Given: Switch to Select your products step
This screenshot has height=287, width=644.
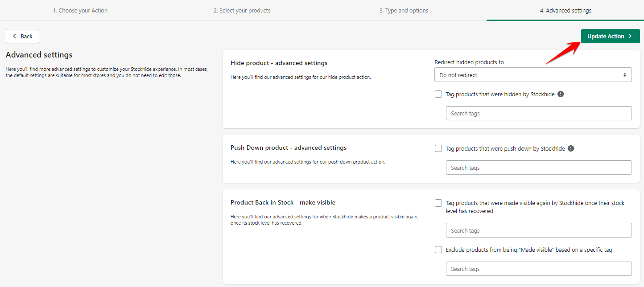Looking at the screenshot, I should (242, 10).
